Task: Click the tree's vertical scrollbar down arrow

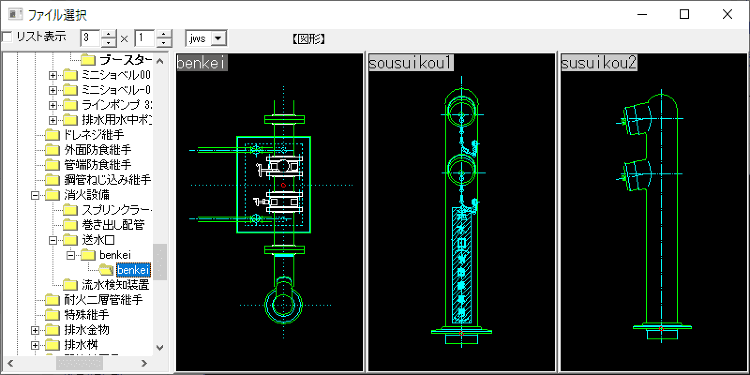Action: [160, 347]
